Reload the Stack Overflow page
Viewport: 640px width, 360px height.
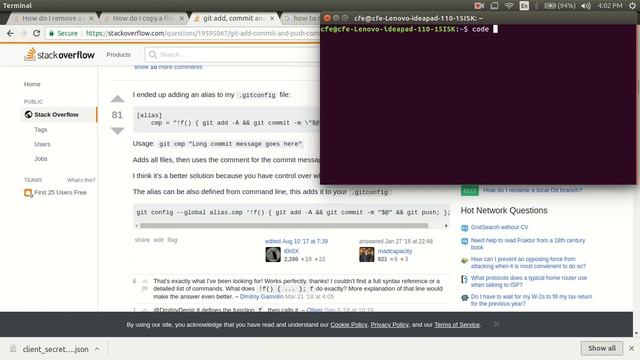[x=36, y=33]
